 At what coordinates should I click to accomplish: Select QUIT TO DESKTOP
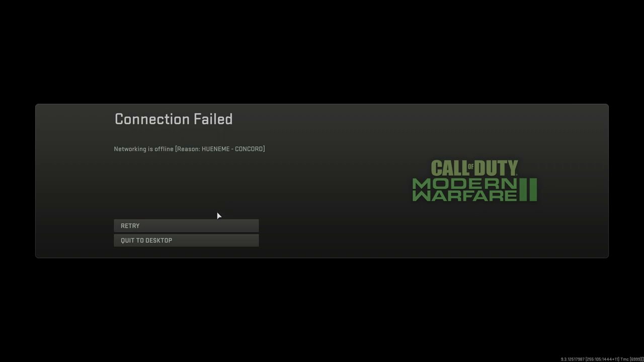[x=186, y=240]
